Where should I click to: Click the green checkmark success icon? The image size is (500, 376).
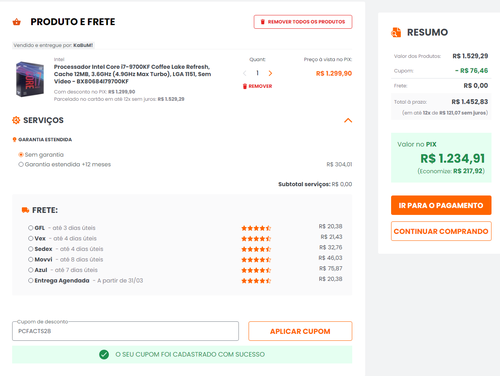pos(104,354)
